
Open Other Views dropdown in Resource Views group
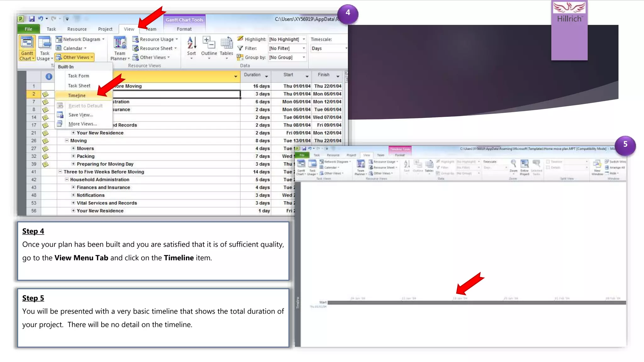(x=151, y=57)
